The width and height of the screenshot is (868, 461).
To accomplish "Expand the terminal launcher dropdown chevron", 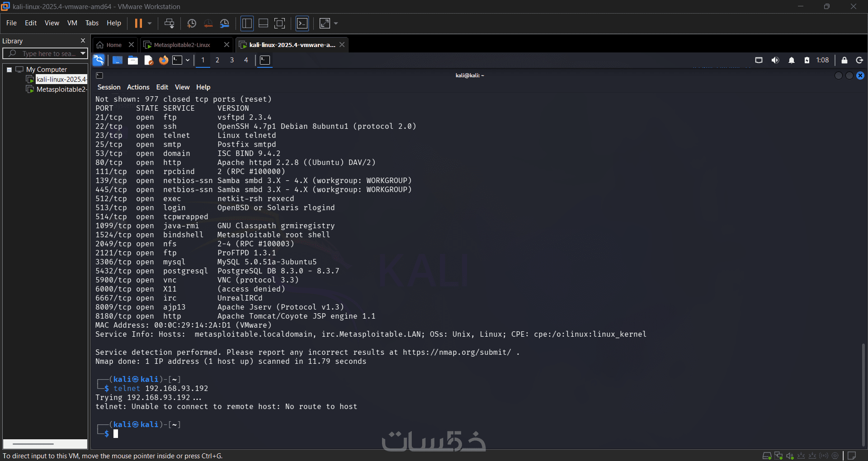I will point(188,60).
